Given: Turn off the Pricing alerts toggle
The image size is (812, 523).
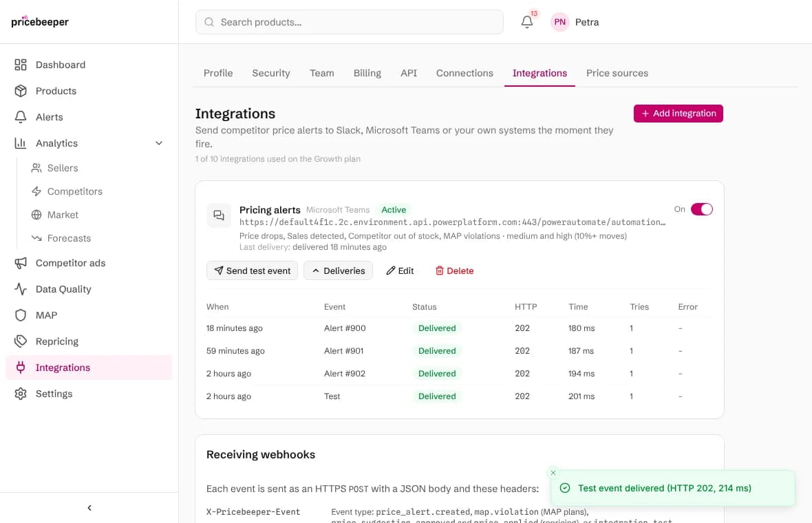Looking at the screenshot, I should click(702, 209).
